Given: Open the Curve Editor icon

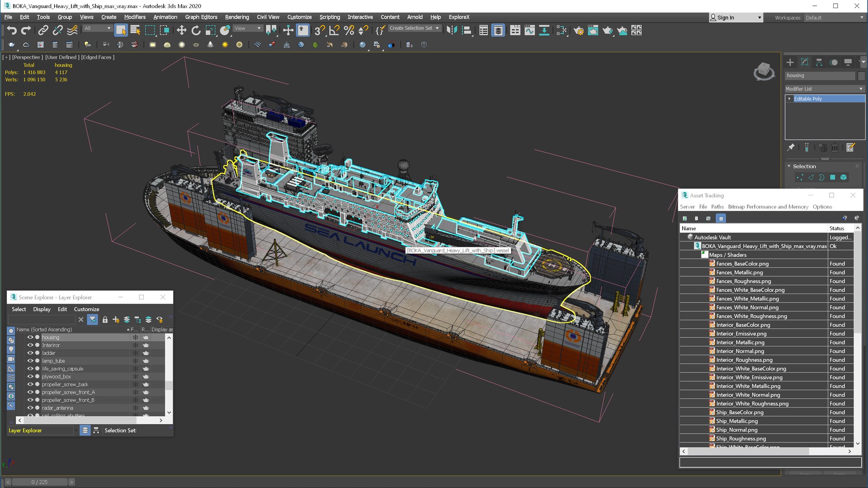Looking at the screenshot, I should [x=529, y=30].
